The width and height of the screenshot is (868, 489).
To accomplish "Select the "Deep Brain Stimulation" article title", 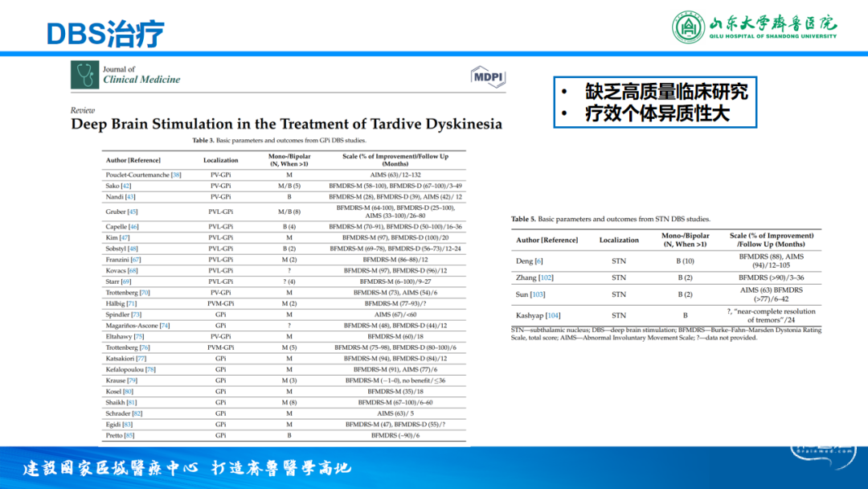I will pos(286,124).
